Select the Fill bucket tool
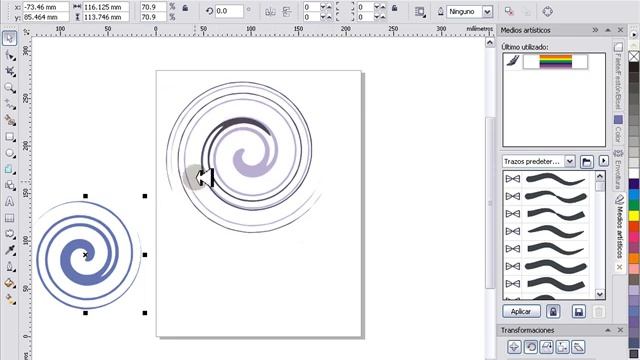Screen dimensions: 640x360 (10, 283)
